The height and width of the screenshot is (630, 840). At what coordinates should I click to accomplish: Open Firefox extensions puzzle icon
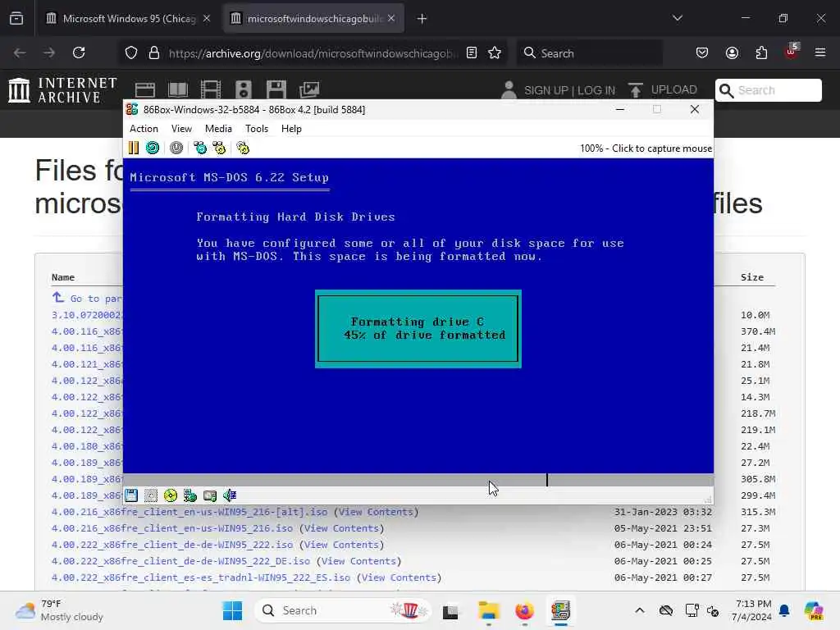(761, 52)
